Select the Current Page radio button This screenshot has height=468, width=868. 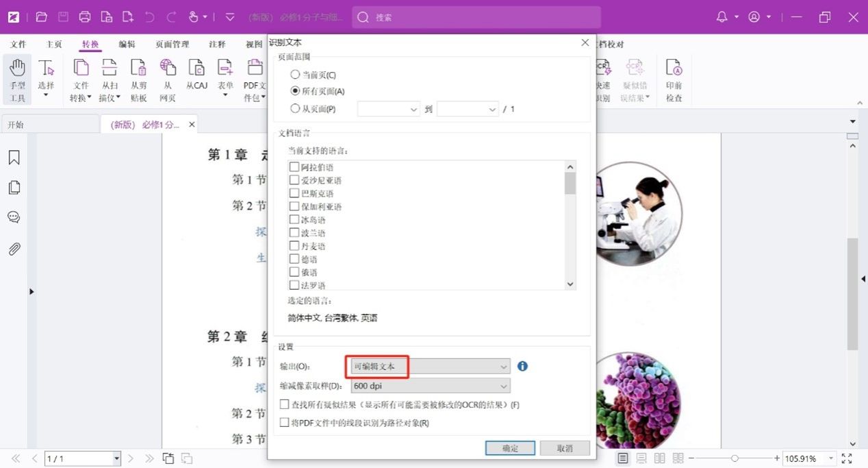coord(295,75)
